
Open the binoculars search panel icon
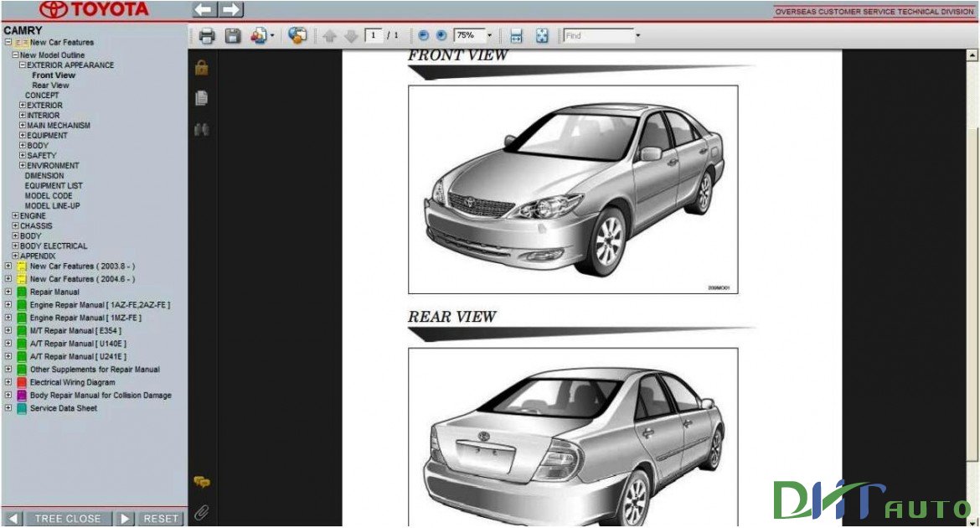point(201,130)
